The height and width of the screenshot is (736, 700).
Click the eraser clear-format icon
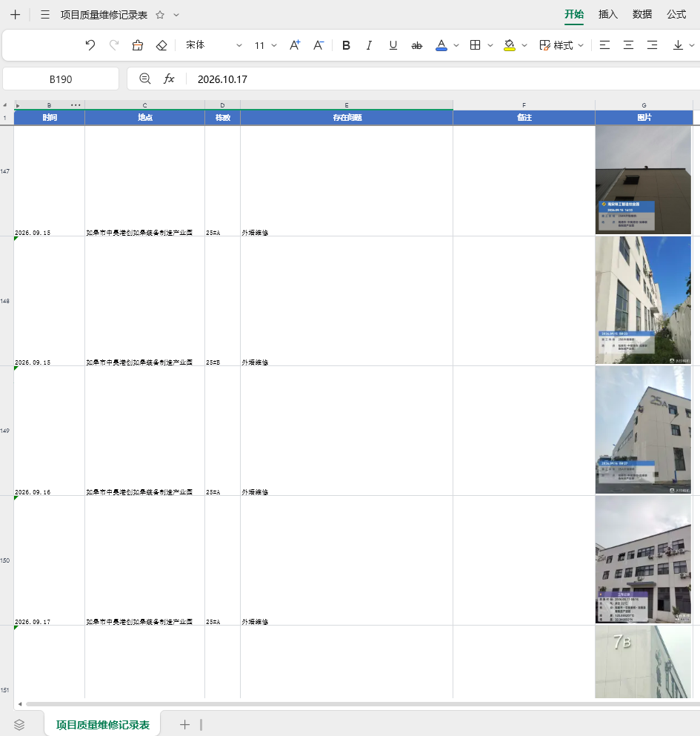click(161, 45)
